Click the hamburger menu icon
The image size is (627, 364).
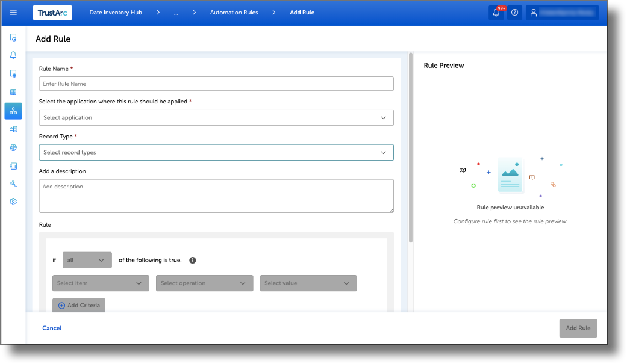(13, 12)
